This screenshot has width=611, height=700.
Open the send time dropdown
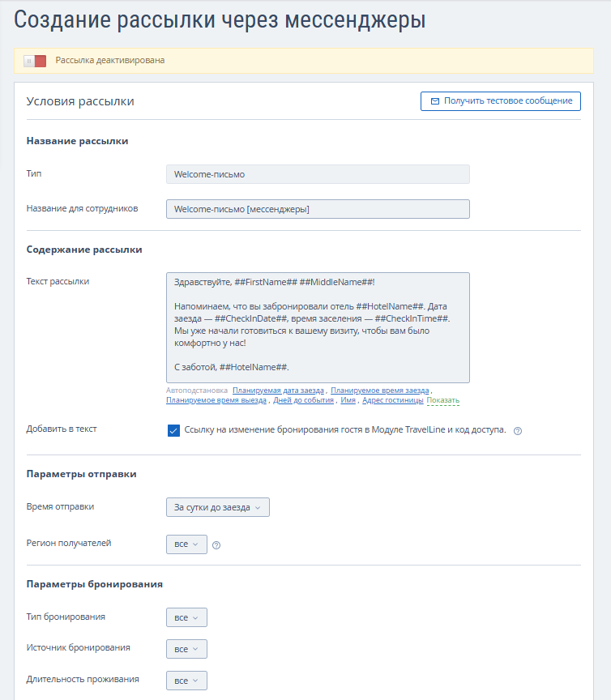217,507
